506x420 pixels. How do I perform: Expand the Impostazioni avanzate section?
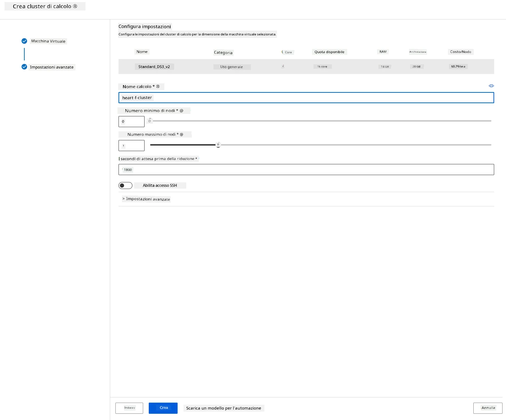(146, 199)
